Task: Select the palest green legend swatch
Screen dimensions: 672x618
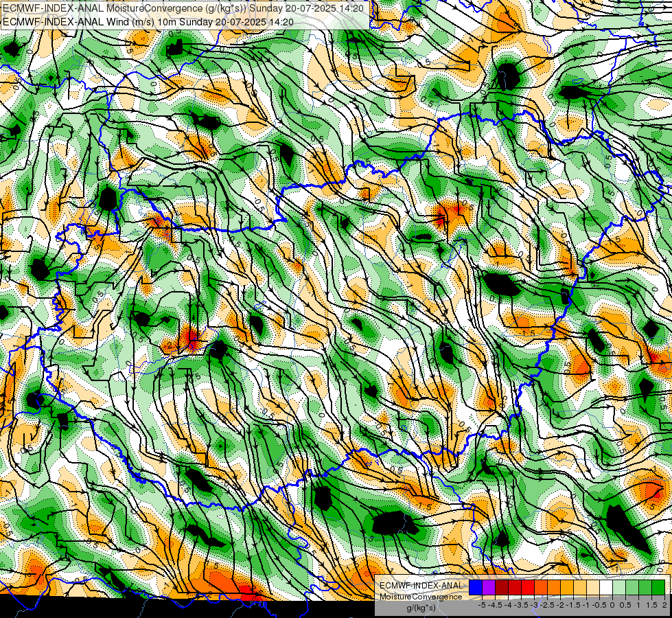Action: 619,587
